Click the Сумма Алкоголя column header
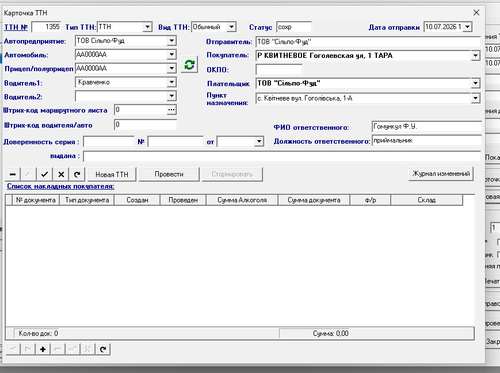Viewport: 500px width, 373px height. pyautogui.click(x=242, y=200)
